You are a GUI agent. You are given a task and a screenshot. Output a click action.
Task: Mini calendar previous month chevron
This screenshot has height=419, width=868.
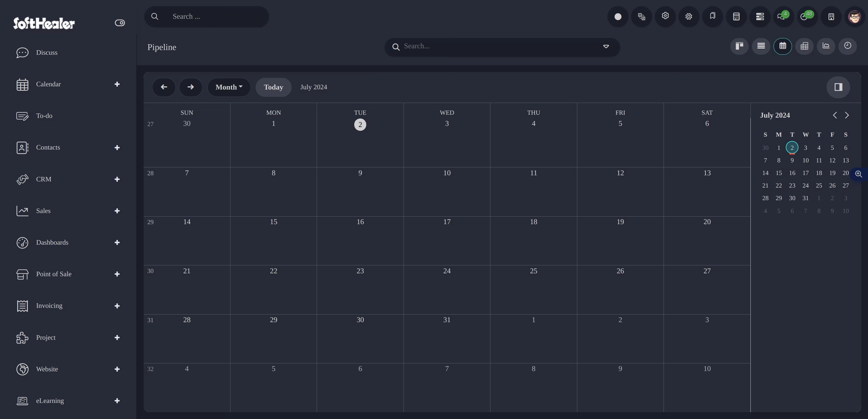tap(835, 115)
